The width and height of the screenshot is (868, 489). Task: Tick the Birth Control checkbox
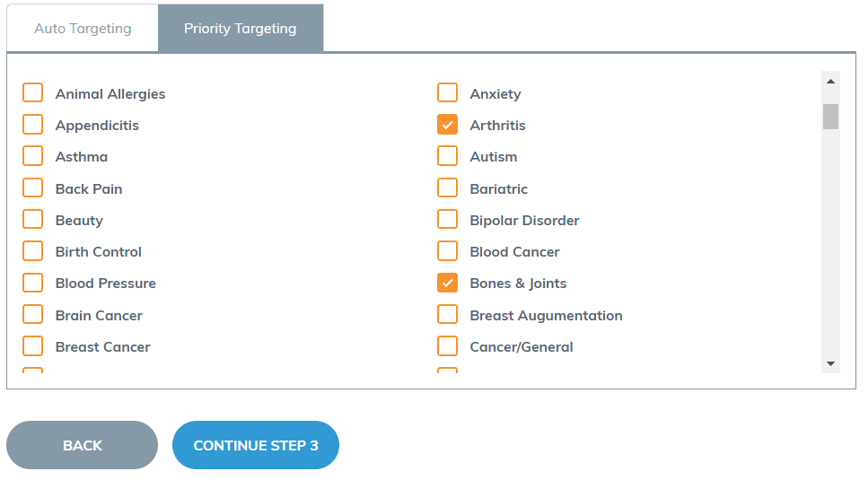pyautogui.click(x=32, y=251)
